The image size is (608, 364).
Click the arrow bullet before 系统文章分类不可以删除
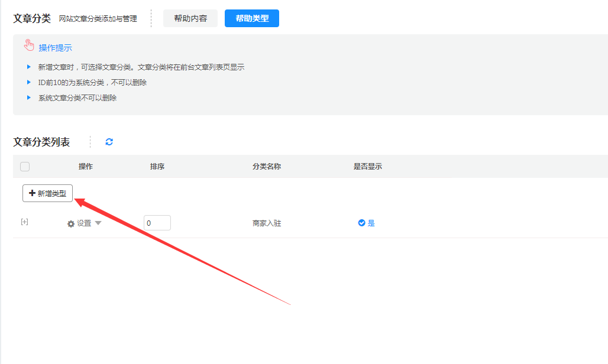coord(28,97)
